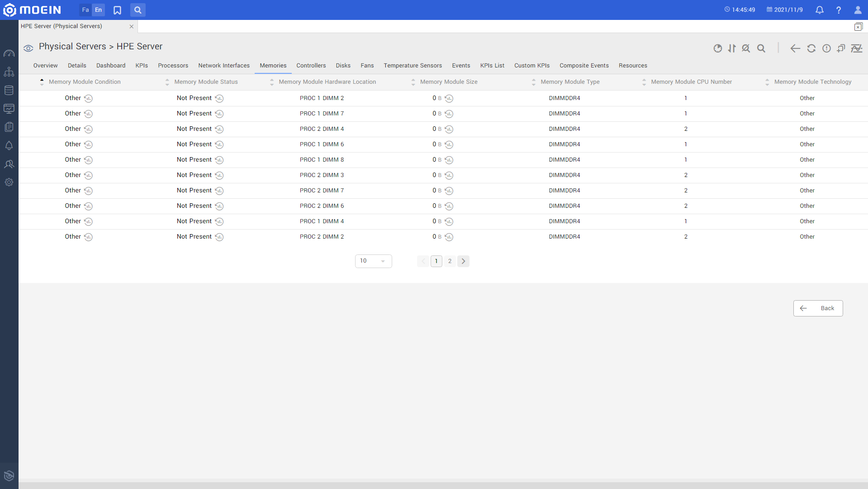Open the monitor icon in sidebar
This screenshot has height=489, width=868.
pyautogui.click(x=9, y=109)
